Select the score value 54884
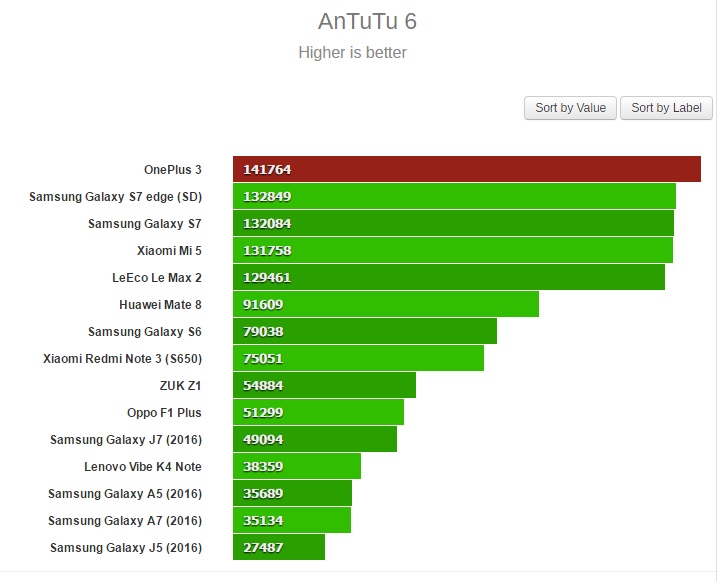Image resolution: width=717 pixels, height=581 pixels. 263,385
